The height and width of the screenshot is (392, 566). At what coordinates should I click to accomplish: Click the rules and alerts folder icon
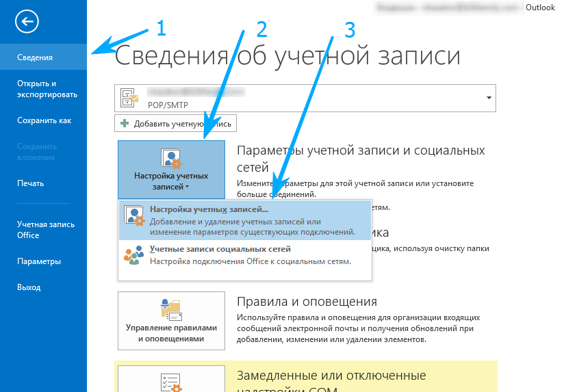171,310
